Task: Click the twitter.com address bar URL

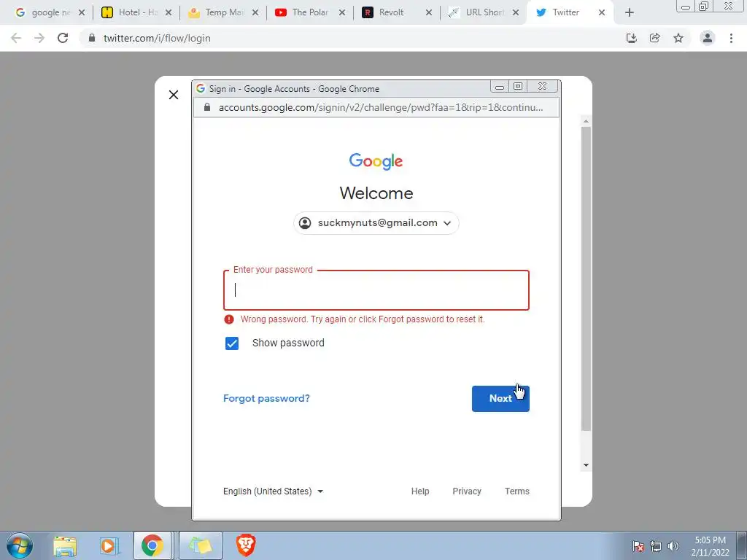Action: (157, 38)
